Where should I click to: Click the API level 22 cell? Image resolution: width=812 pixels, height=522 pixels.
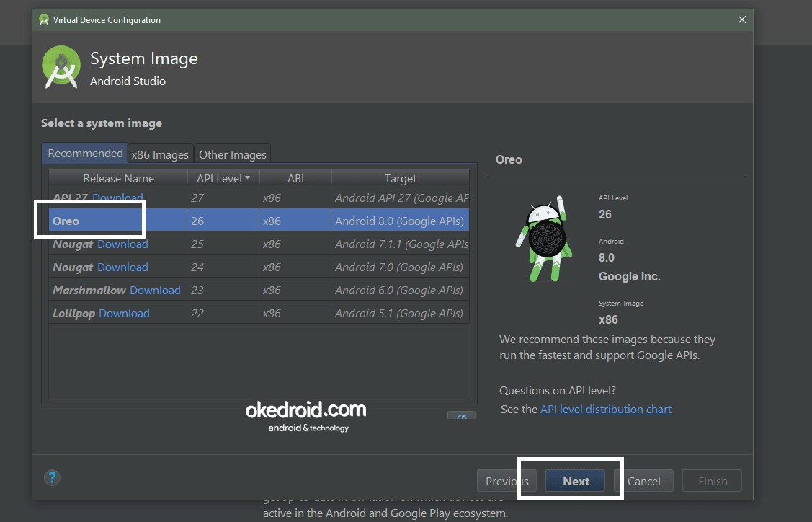tap(223, 313)
